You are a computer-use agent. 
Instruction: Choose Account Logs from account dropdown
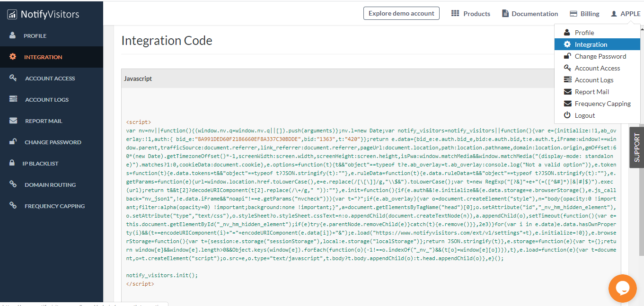click(x=597, y=79)
